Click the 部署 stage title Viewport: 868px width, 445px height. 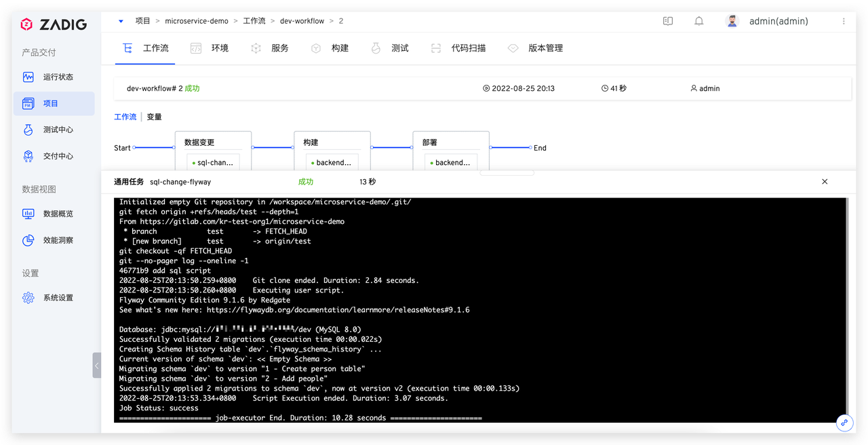pos(429,142)
